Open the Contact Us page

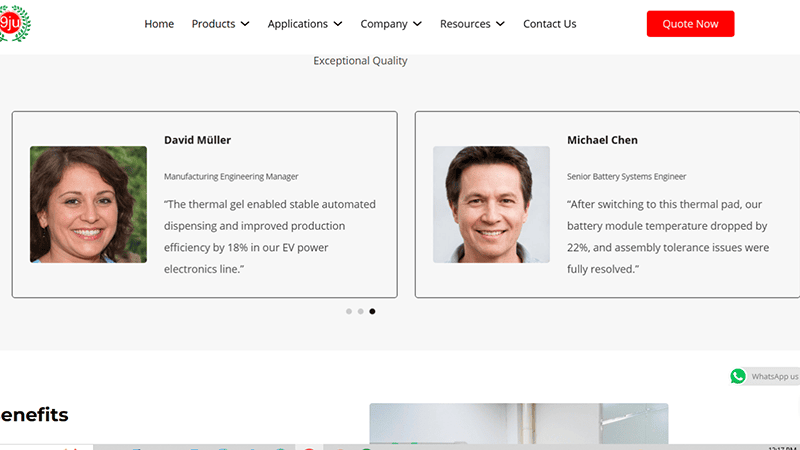click(549, 24)
